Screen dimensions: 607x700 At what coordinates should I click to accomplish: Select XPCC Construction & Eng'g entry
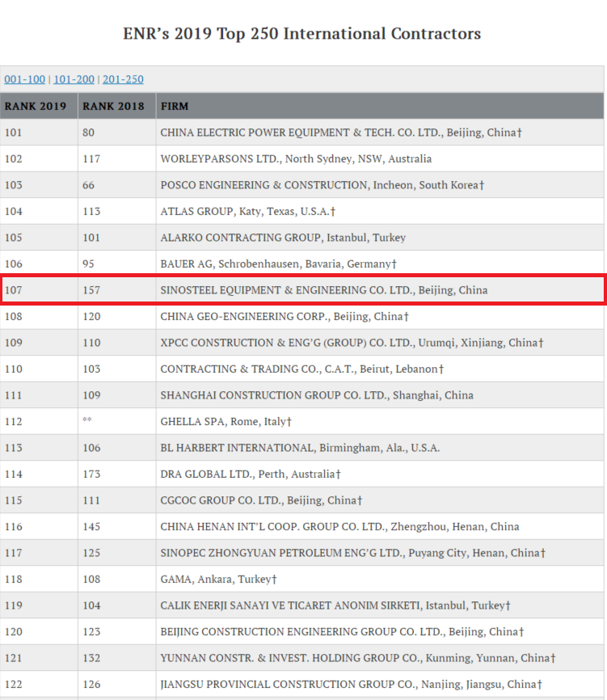(352, 343)
